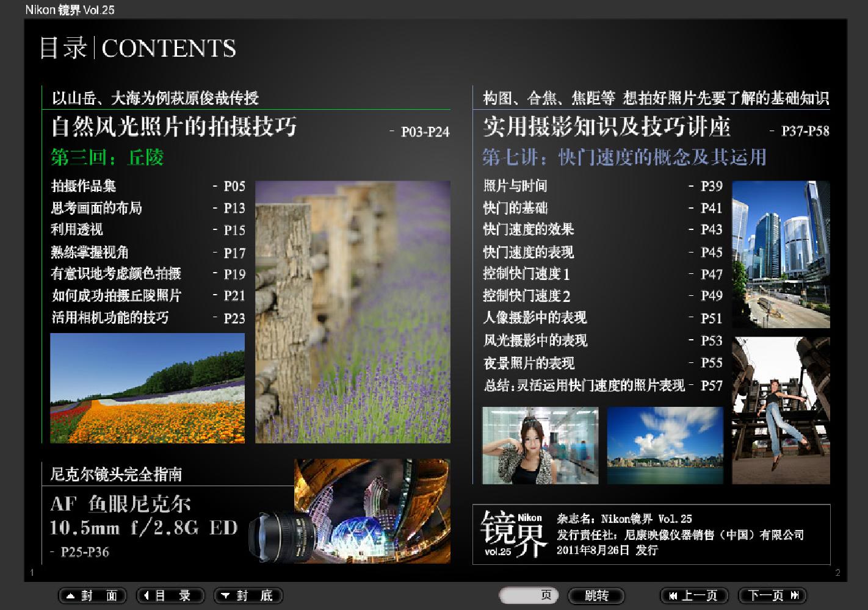Click the 目录 CONTENTS page title
Screen dimensions: 868x610
point(137,48)
